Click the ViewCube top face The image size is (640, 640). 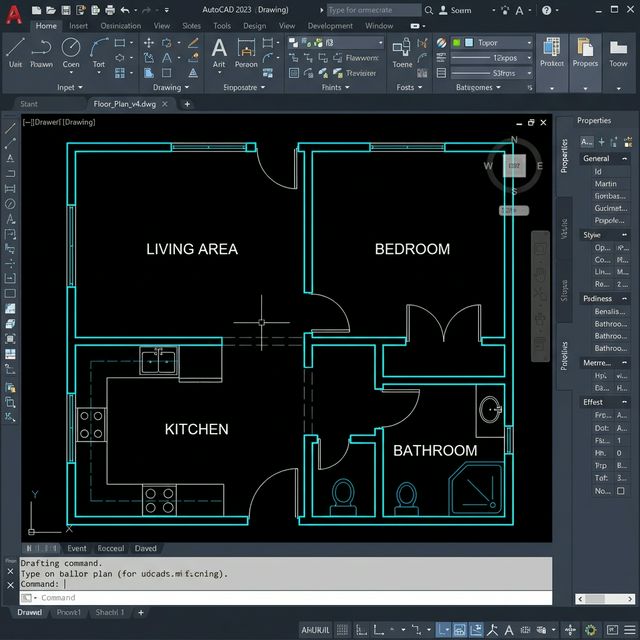pos(517,167)
